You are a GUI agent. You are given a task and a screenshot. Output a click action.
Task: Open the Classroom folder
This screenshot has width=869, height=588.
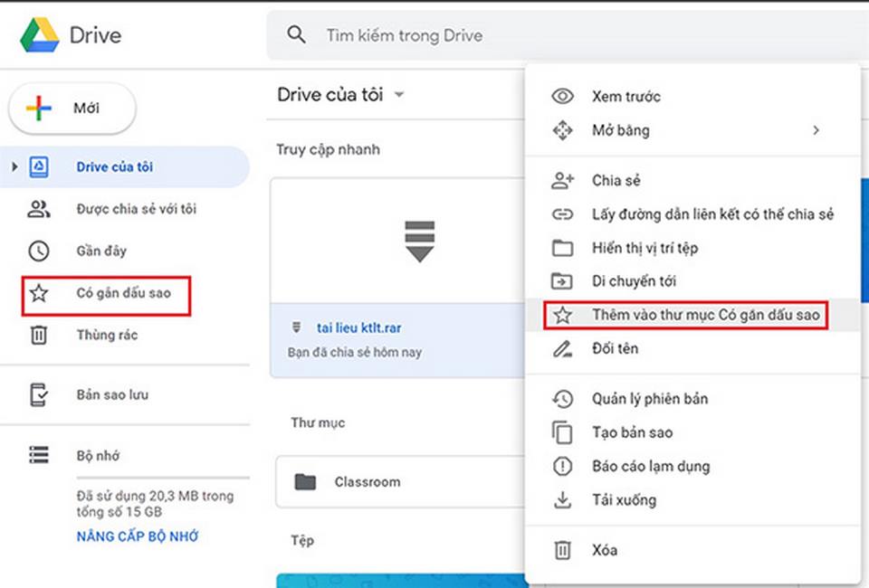point(367,482)
